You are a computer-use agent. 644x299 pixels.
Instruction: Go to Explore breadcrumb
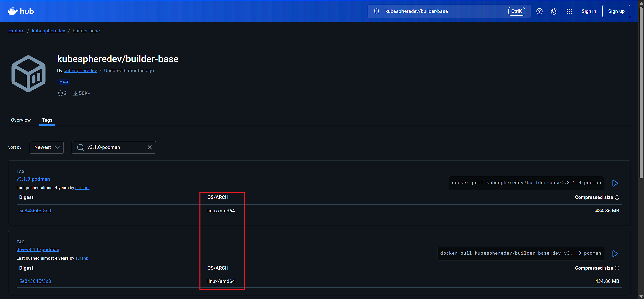[16, 31]
